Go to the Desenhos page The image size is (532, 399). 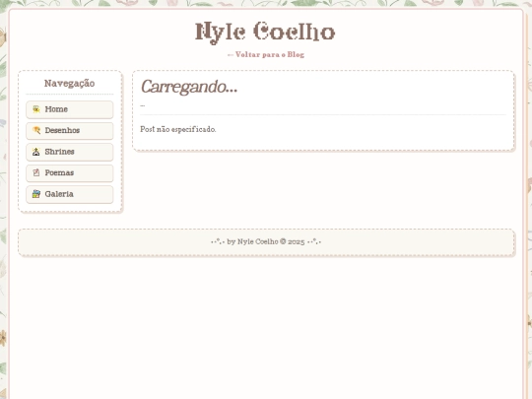point(70,131)
